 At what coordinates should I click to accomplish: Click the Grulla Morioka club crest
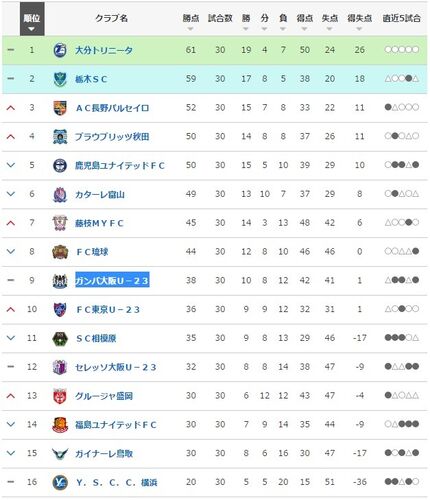tap(60, 396)
